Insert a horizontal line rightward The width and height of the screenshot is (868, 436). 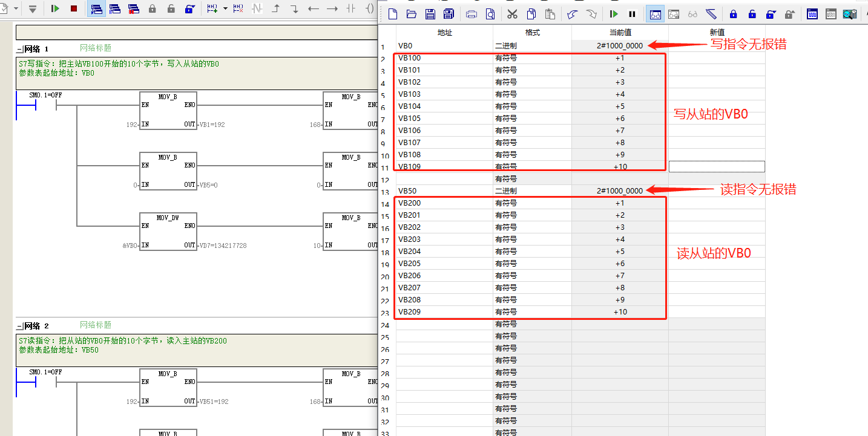332,8
